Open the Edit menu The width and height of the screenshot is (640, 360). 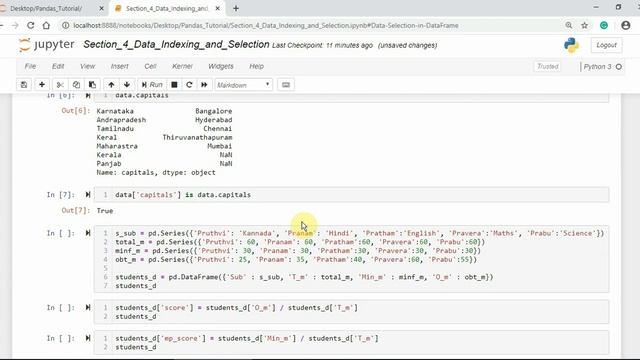coord(58,66)
